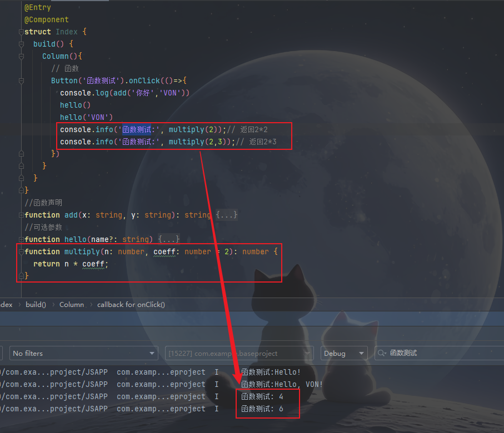Click the Button('函数测试') text in code
504x433 pixels.
[x=87, y=80]
